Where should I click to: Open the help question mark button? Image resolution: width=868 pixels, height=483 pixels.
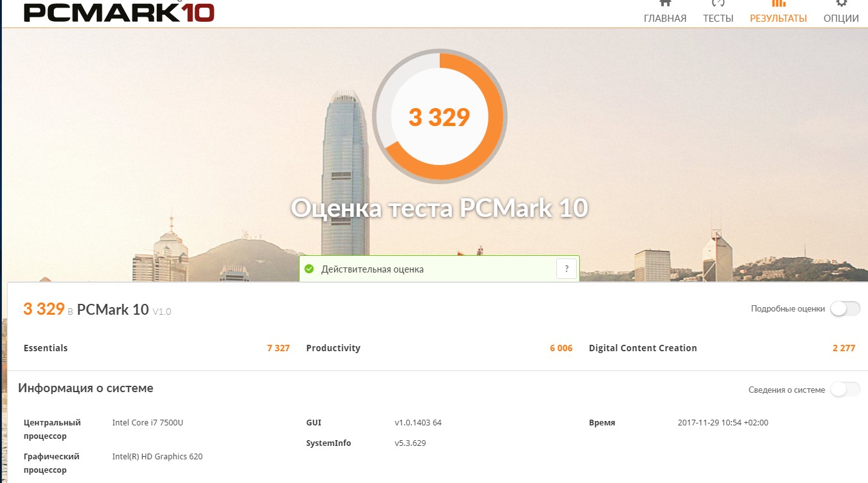pyautogui.click(x=567, y=269)
